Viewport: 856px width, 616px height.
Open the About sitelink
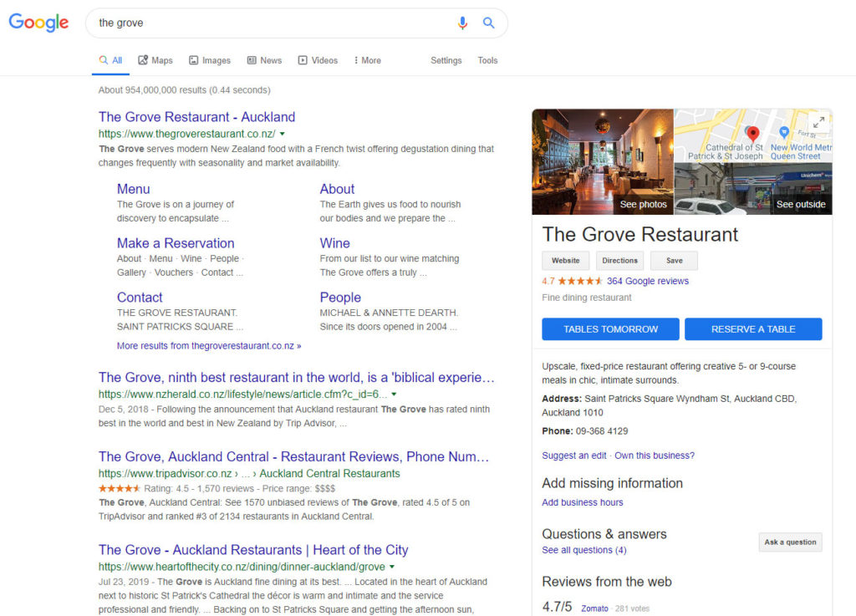[x=337, y=189]
